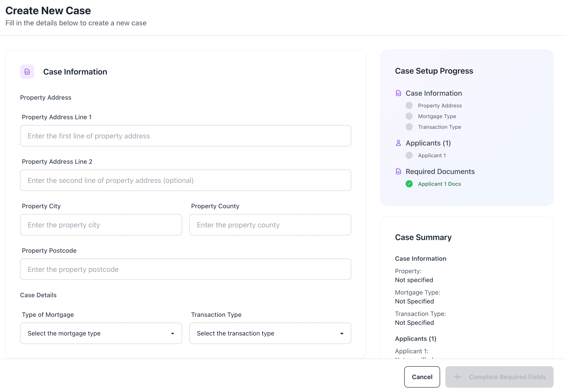This screenshot has height=392, width=566.
Task: Click into the Property Postcode field
Action: [x=185, y=269]
